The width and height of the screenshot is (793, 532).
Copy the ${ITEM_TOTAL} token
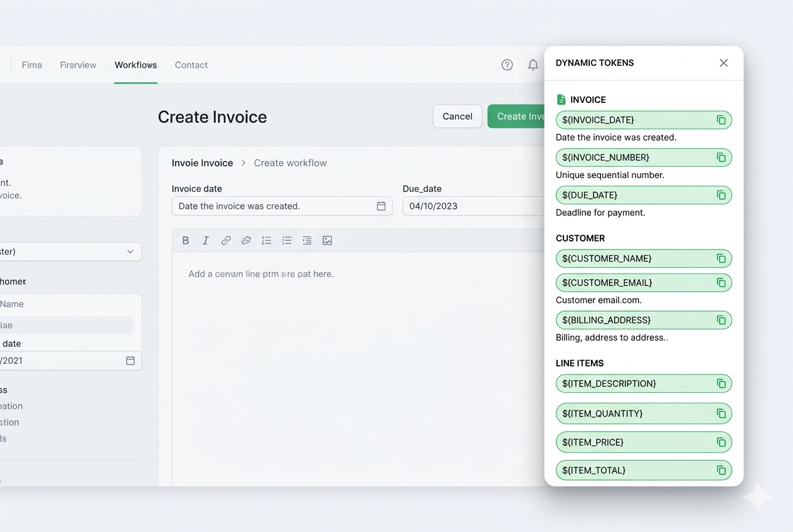tap(722, 470)
